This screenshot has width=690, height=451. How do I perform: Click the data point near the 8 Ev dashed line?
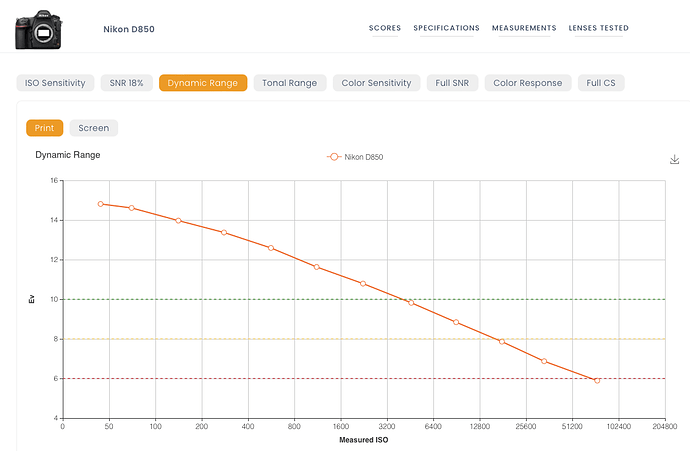coord(502,341)
